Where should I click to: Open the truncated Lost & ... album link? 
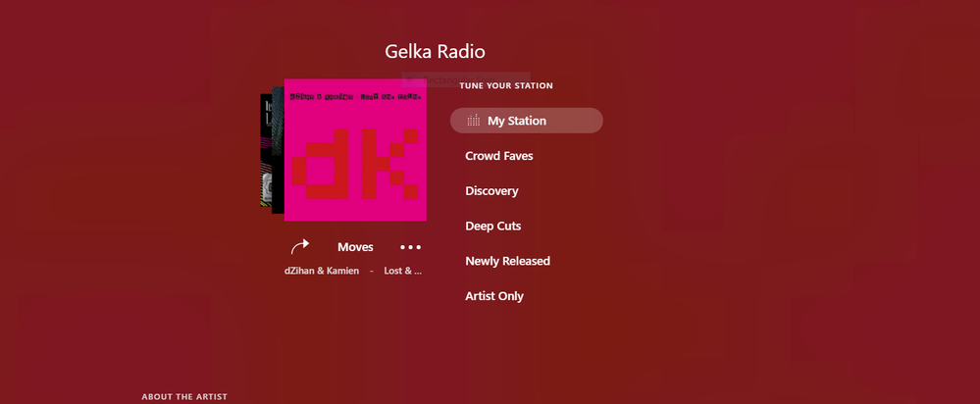tap(402, 271)
